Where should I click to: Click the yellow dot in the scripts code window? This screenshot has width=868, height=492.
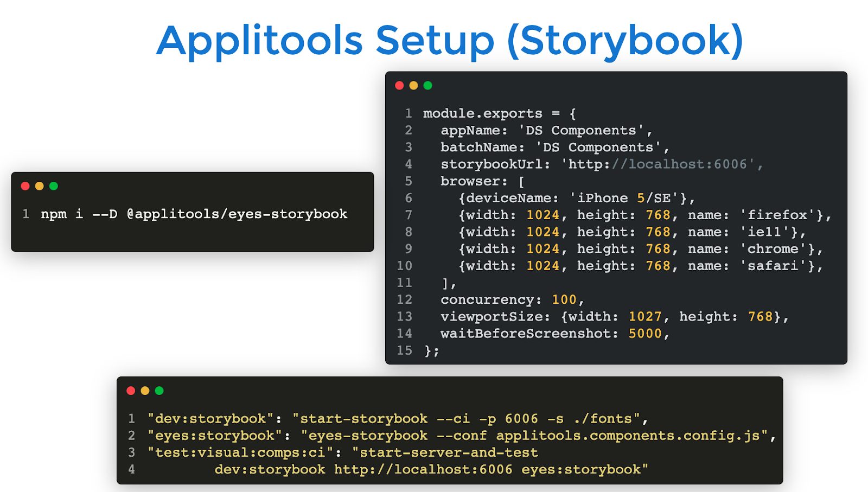[x=145, y=391]
